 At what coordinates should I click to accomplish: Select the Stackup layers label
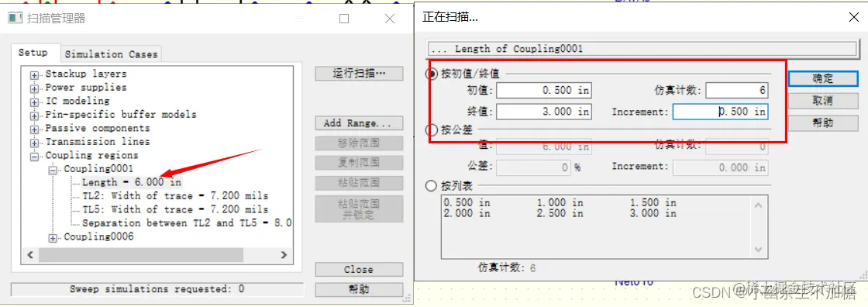point(86,74)
